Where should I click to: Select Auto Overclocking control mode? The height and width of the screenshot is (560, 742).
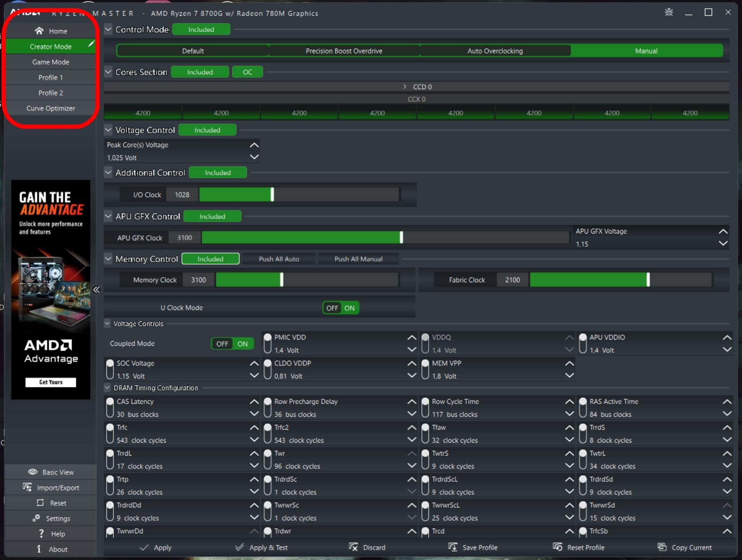point(495,51)
